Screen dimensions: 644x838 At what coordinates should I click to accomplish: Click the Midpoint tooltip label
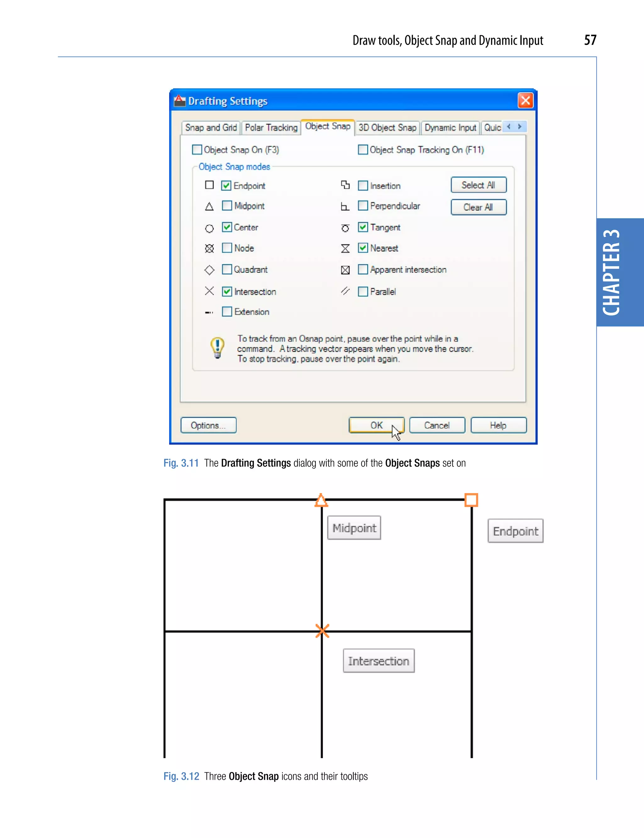(x=354, y=528)
